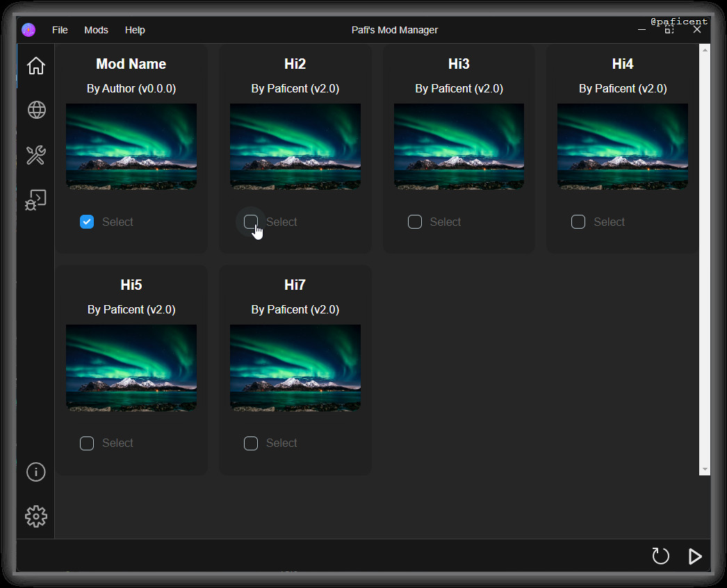The width and height of the screenshot is (727, 588).
Task: Click the scrollbar down arrow
Action: coord(705,469)
